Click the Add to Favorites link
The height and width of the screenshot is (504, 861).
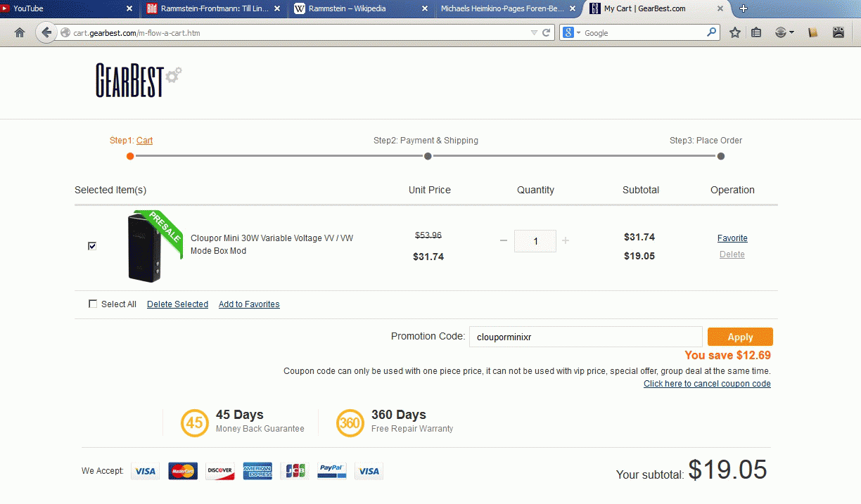pyautogui.click(x=249, y=304)
